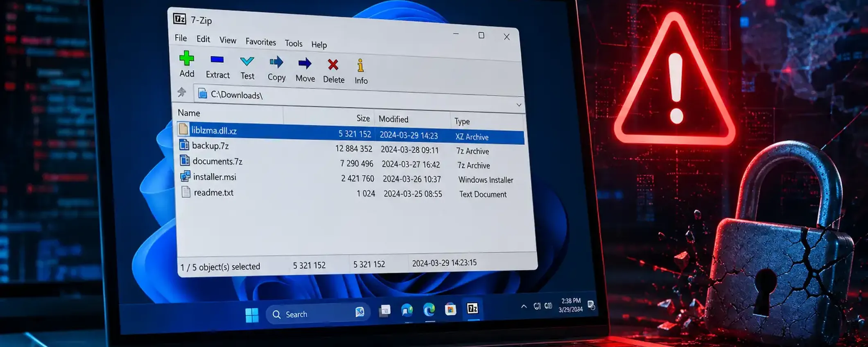Click the folder icon in address bar
This screenshot has width=868, height=347.
(203, 94)
